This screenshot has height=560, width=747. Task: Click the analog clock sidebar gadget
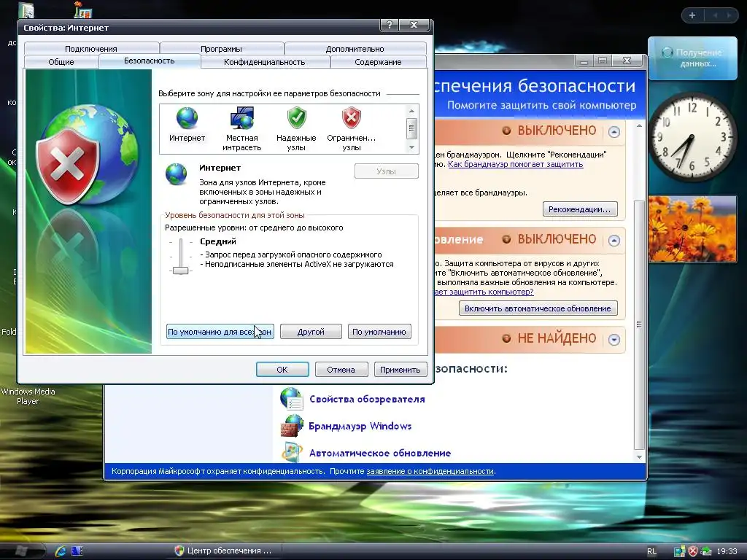click(x=692, y=137)
